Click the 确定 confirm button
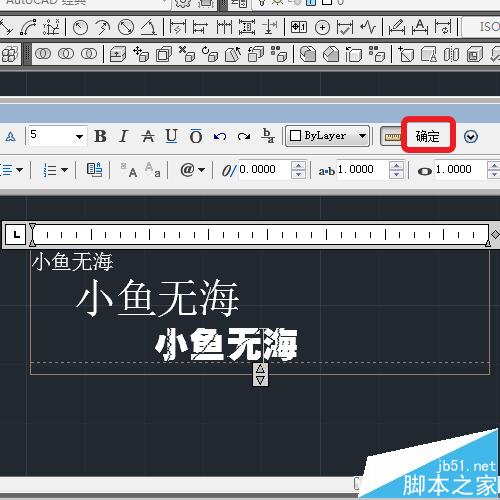This screenshot has height=500, width=500. point(428,136)
